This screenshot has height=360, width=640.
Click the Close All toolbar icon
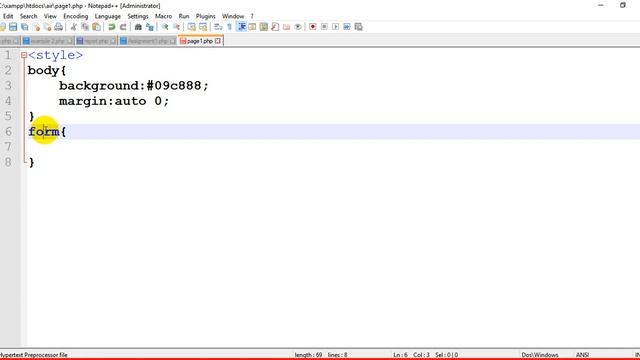click(x=47, y=27)
